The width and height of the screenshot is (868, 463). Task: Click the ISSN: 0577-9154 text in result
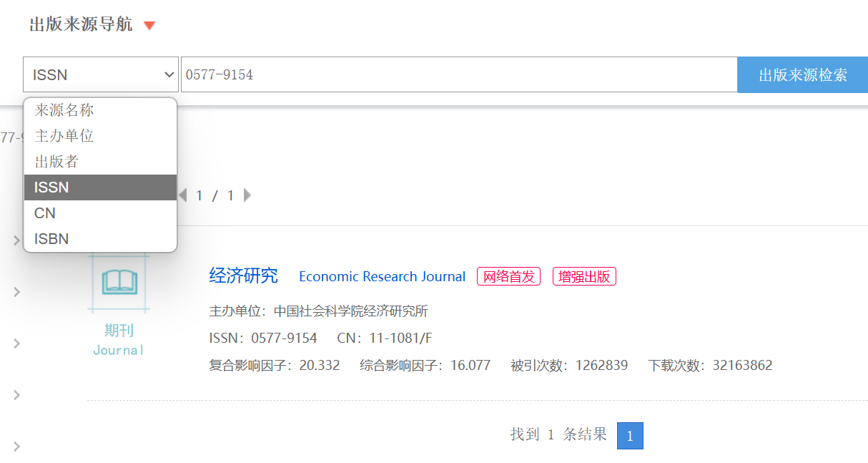tap(263, 338)
